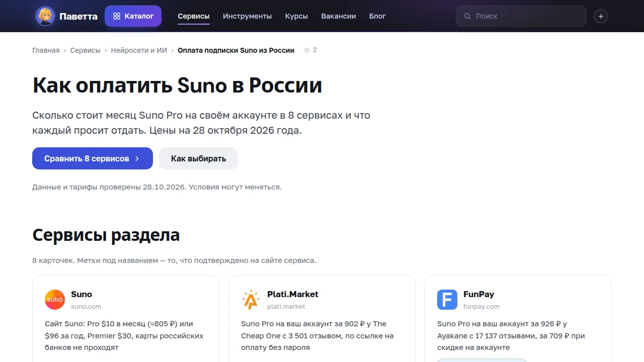Click the '8 карточек' caption text

[174, 260]
